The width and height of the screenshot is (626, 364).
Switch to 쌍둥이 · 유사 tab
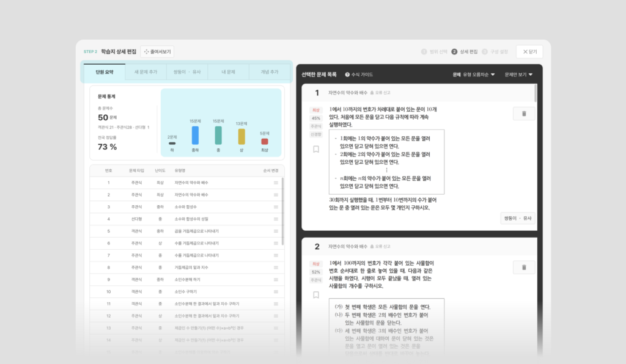(187, 72)
